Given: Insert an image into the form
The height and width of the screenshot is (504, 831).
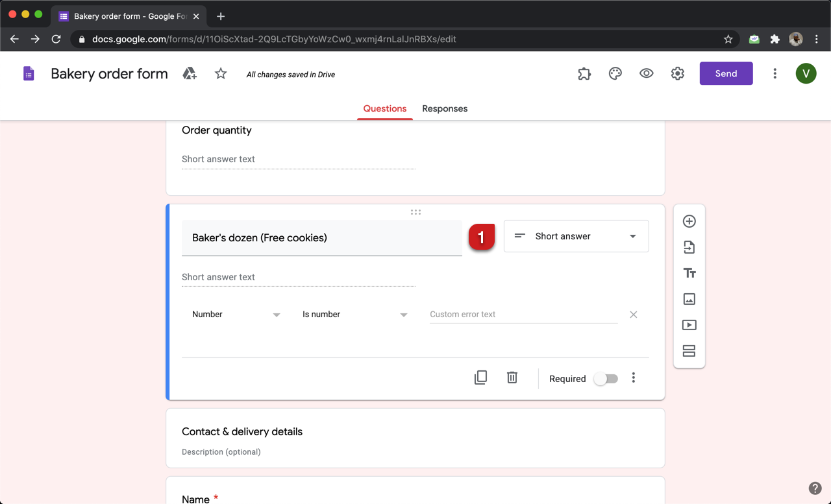Looking at the screenshot, I should click(689, 298).
